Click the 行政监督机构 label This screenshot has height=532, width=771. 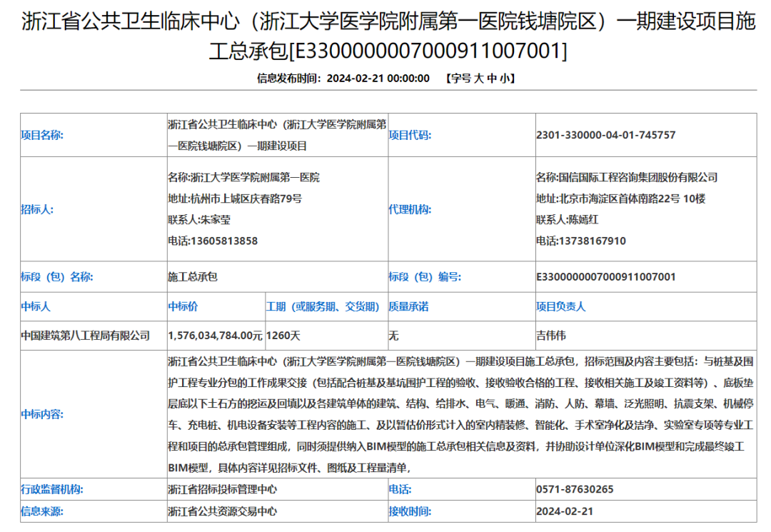(x=52, y=490)
